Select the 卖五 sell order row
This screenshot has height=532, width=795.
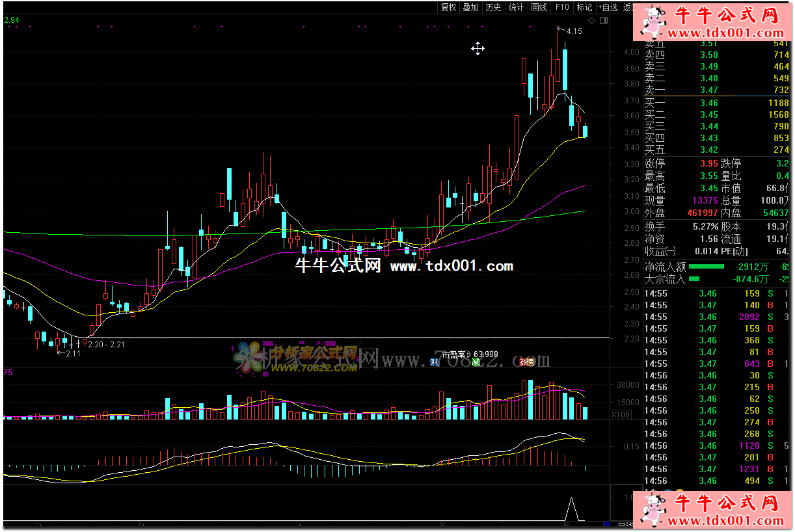coord(716,44)
